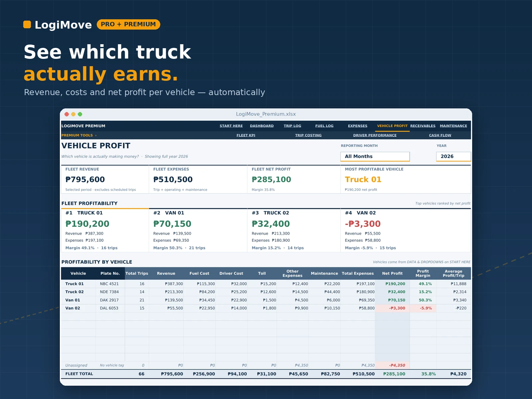This screenshot has width=532, height=399.
Task: Click the Fleet Revenue value ₱795,600
Action: 85,180
